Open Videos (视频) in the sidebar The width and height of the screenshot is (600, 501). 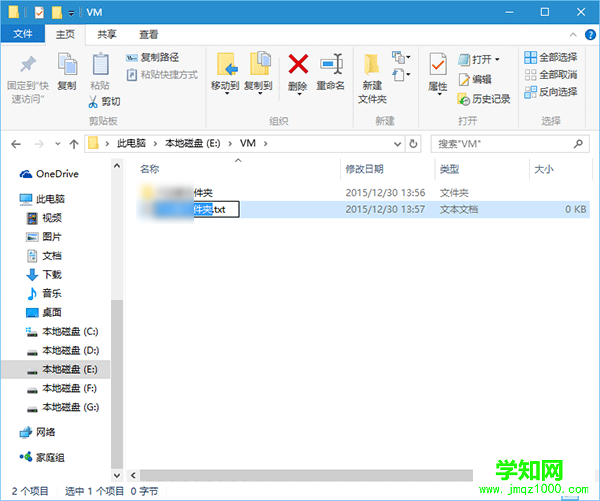click(44, 218)
